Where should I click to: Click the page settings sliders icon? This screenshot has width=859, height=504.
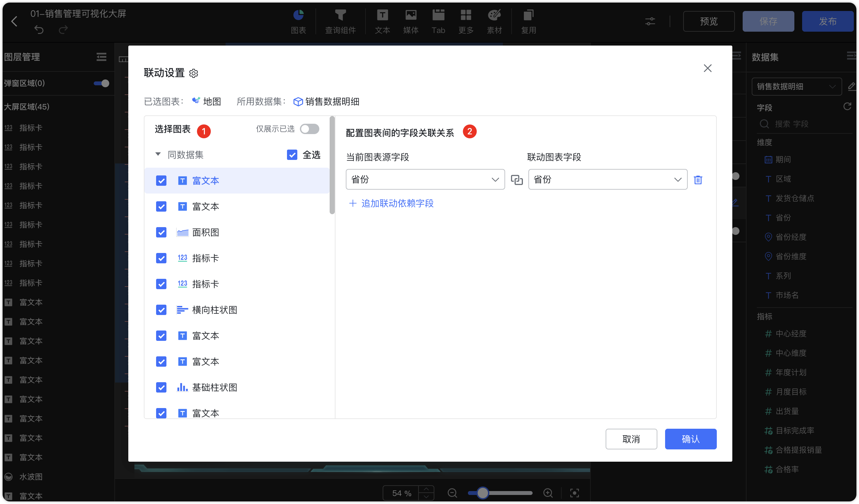650,21
